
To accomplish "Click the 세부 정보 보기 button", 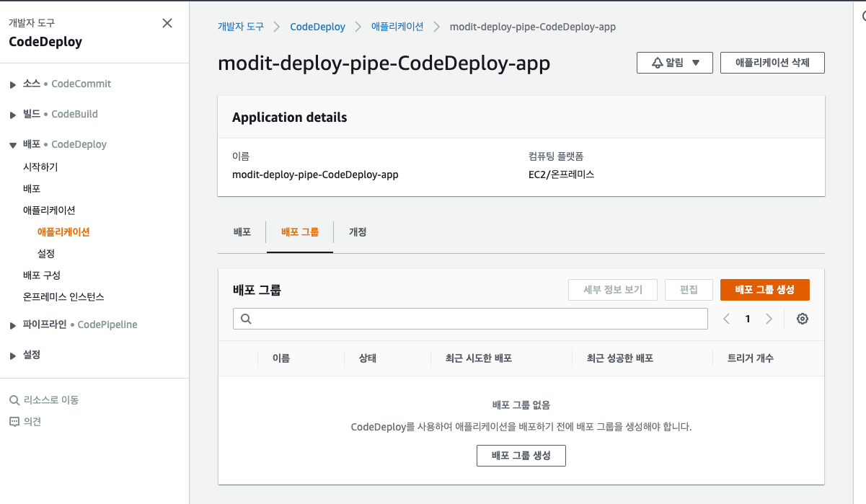I will (x=613, y=290).
